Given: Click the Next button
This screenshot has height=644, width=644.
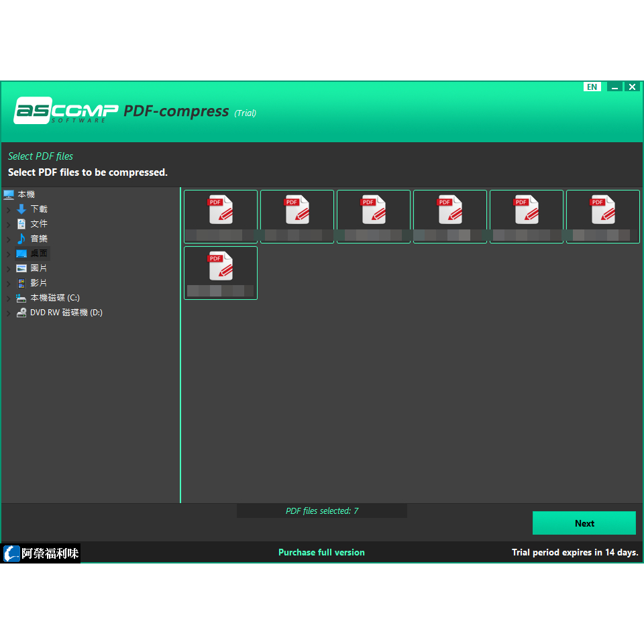Looking at the screenshot, I should coord(584,523).
